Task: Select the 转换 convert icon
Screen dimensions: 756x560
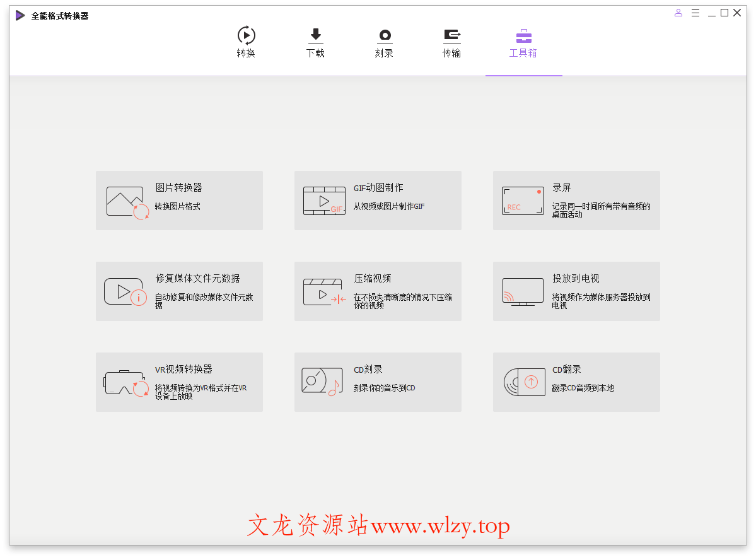Action: click(245, 35)
